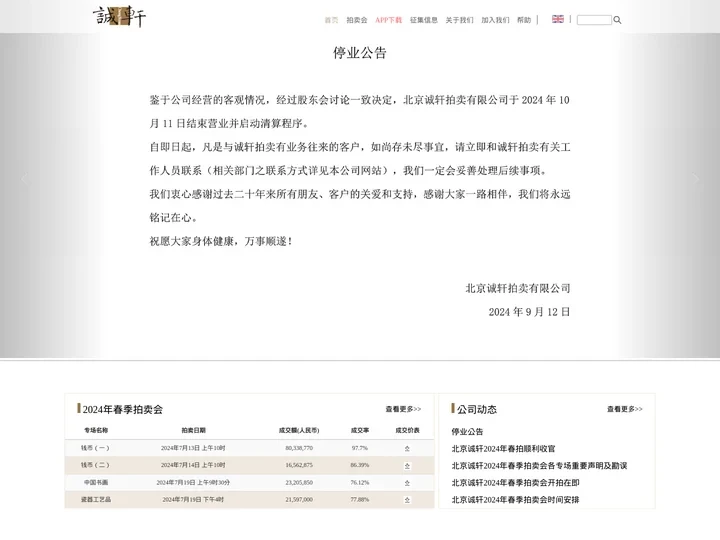Click sell-through rate 86.39%
The height and width of the screenshot is (540, 720).
click(360, 465)
